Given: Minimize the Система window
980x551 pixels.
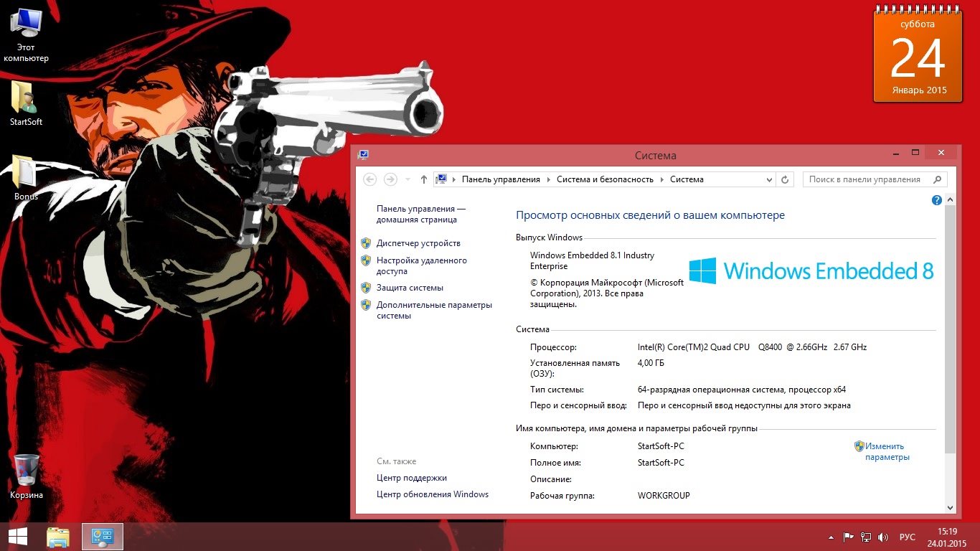Looking at the screenshot, I should point(895,153).
